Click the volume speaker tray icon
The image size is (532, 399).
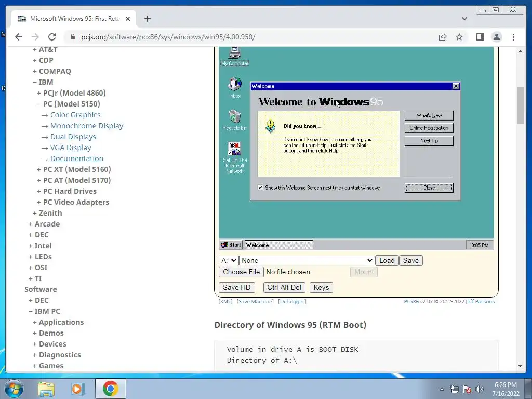480,389
